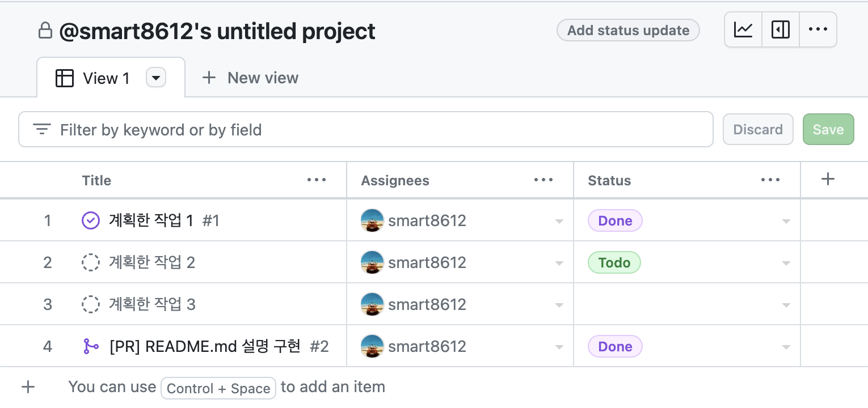Open Status column options menu
This screenshot has width=868, height=408.
[770, 180]
